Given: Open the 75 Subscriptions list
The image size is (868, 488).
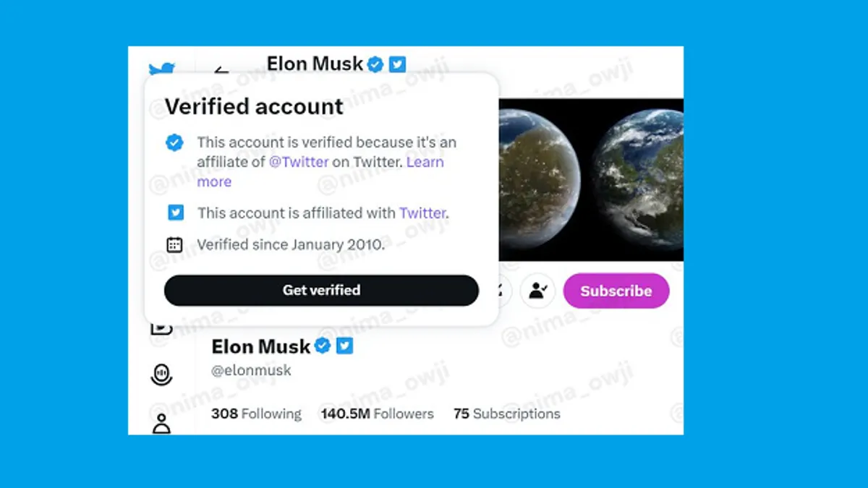Looking at the screenshot, I should (506, 414).
